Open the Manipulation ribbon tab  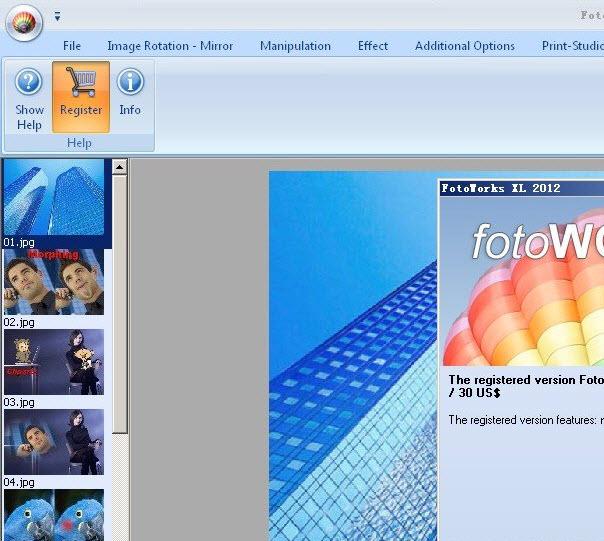tap(295, 46)
